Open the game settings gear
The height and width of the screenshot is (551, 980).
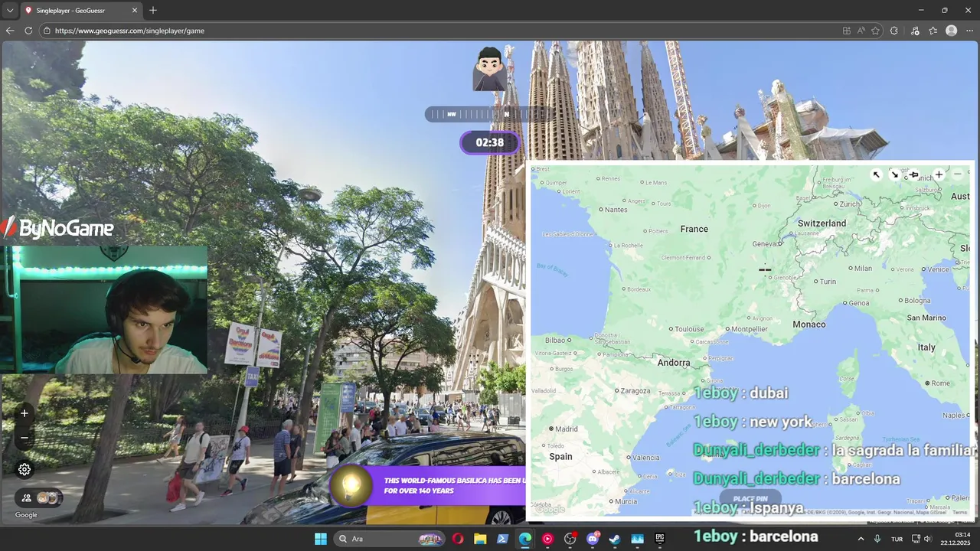coord(24,470)
